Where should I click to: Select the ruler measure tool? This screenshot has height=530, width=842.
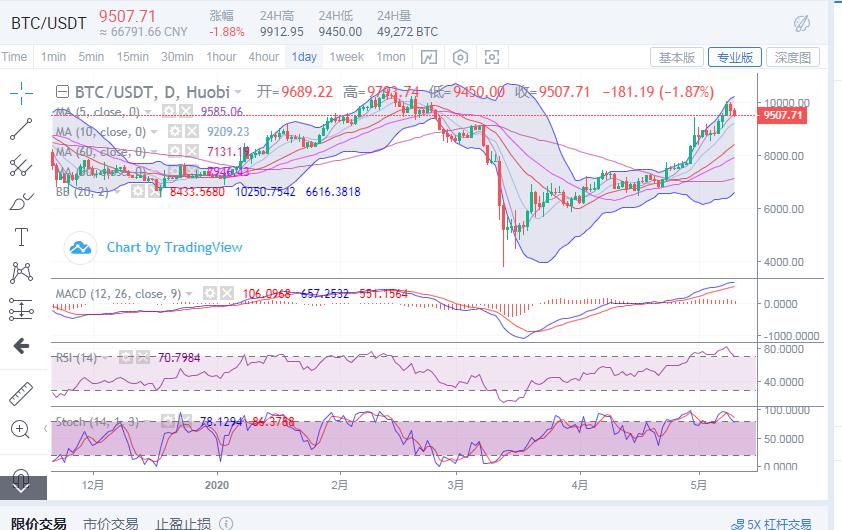(21, 392)
